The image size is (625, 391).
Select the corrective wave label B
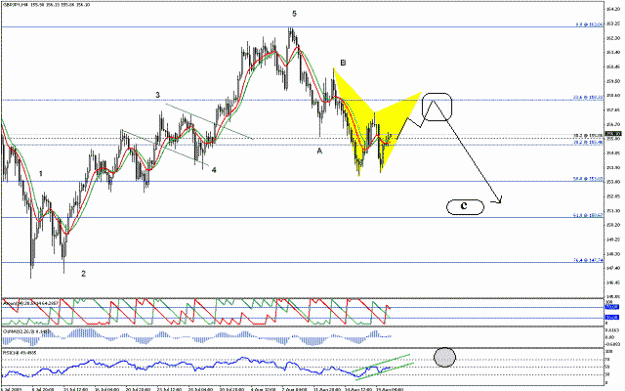(343, 63)
